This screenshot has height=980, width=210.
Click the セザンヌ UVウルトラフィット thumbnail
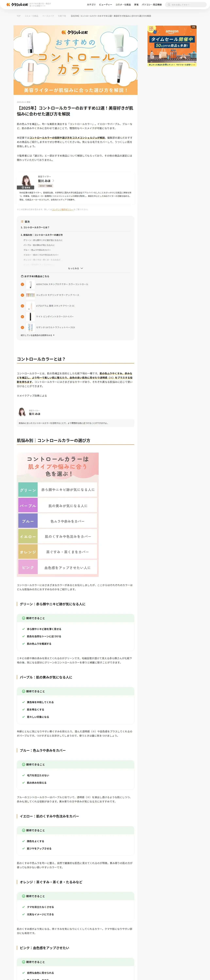tap(30, 327)
